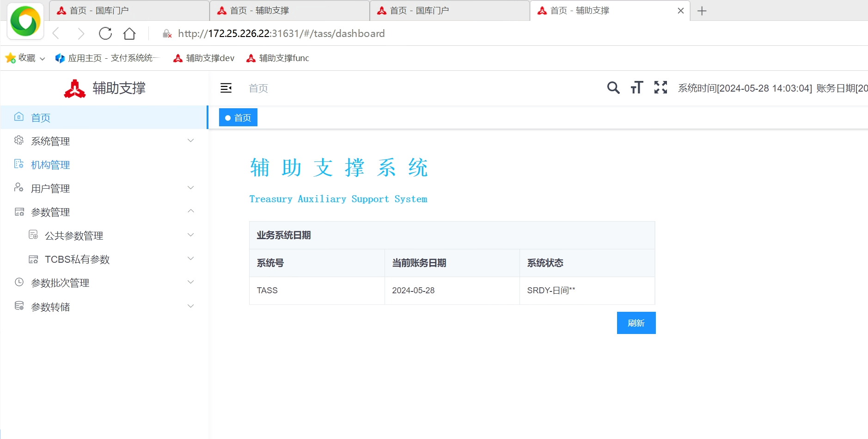The image size is (868, 439).
Task: Open 首页 menu item in sidebar
Action: coord(104,117)
